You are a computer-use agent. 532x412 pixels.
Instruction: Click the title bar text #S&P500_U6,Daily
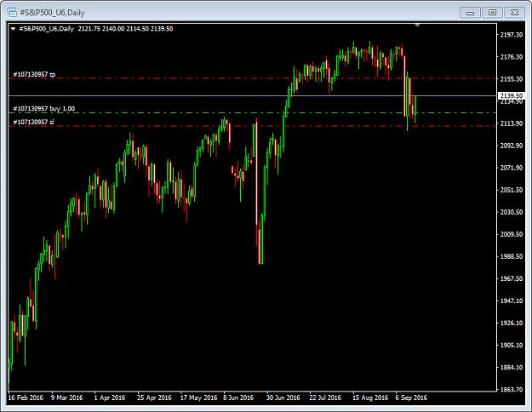coord(52,13)
